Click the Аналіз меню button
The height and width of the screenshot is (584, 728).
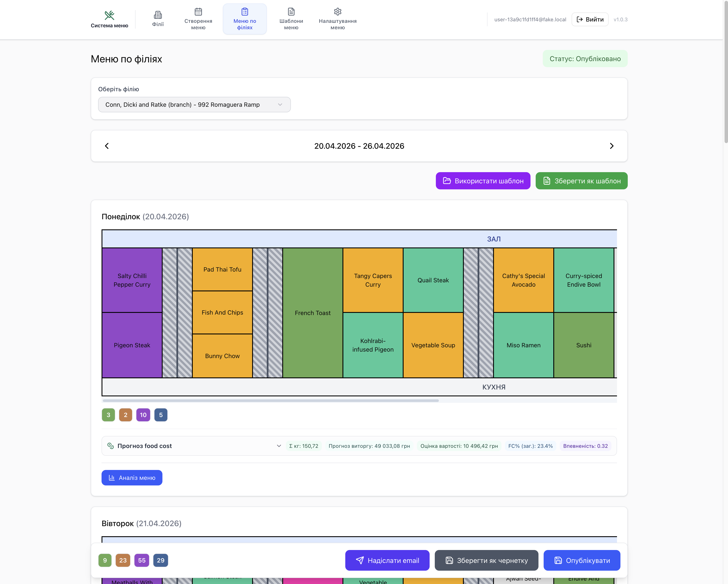[x=132, y=478]
